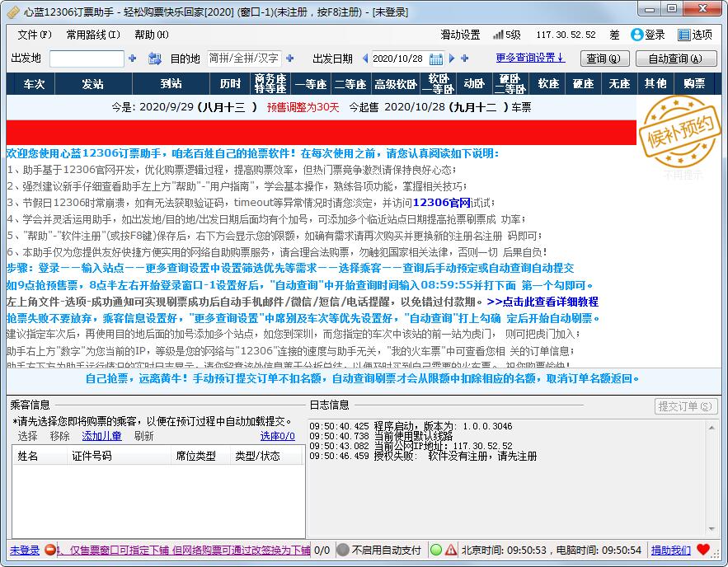Image resolution: width=728 pixels, height=567 pixels.
Task: Click log panel scrollbar up arrow
Action: coord(712,428)
